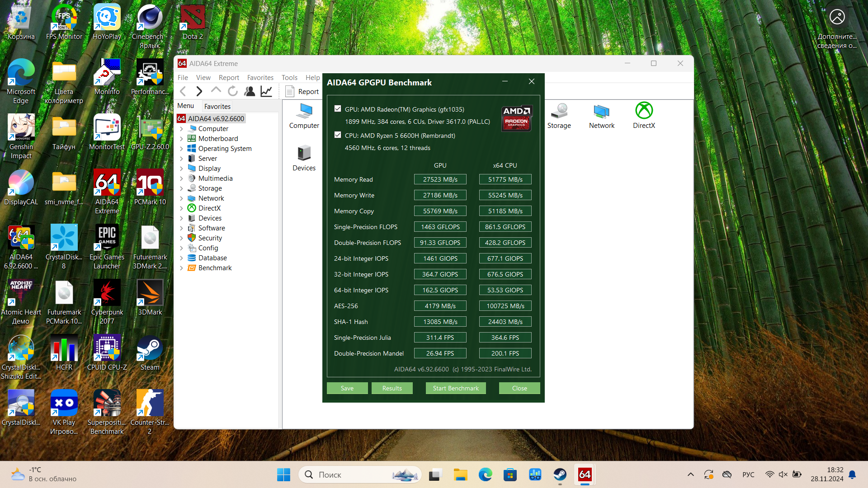The height and width of the screenshot is (488, 868).
Task: Open the Network category icon
Action: [x=601, y=116]
